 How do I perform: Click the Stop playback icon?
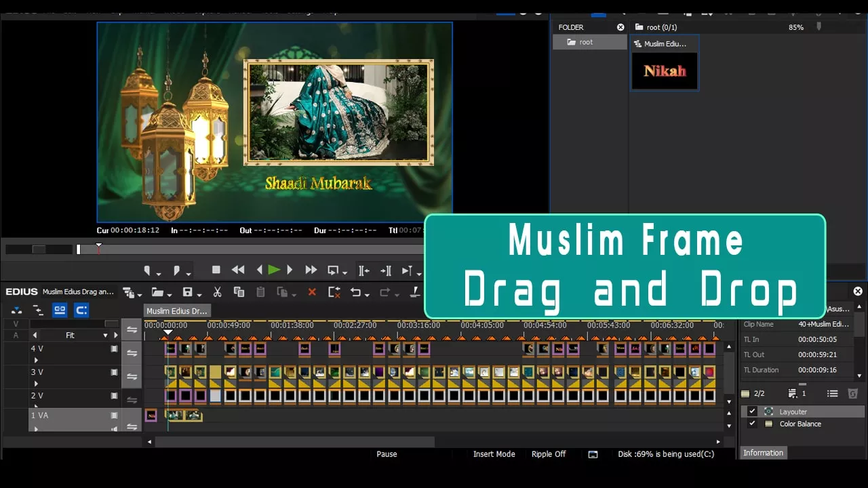click(x=216, y=270)
